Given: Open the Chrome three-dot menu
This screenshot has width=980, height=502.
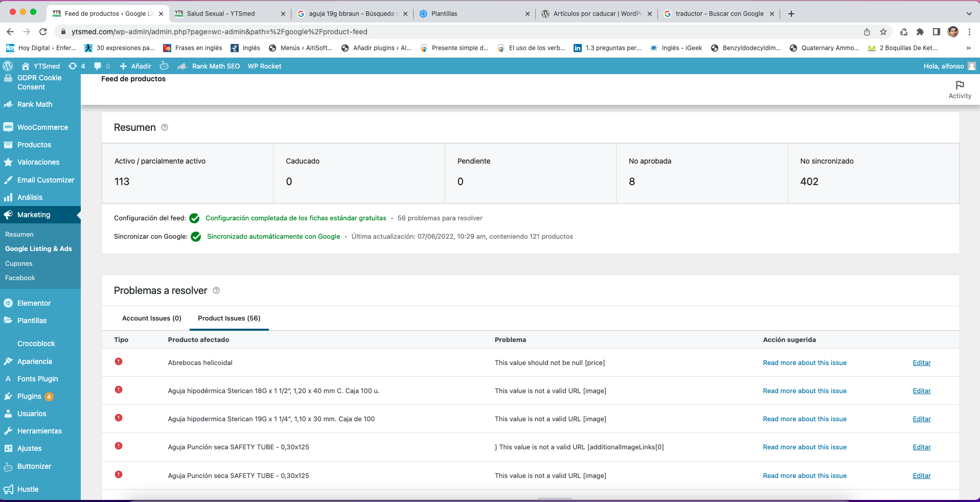Looking at the screenshot, I should coord(969,32).
